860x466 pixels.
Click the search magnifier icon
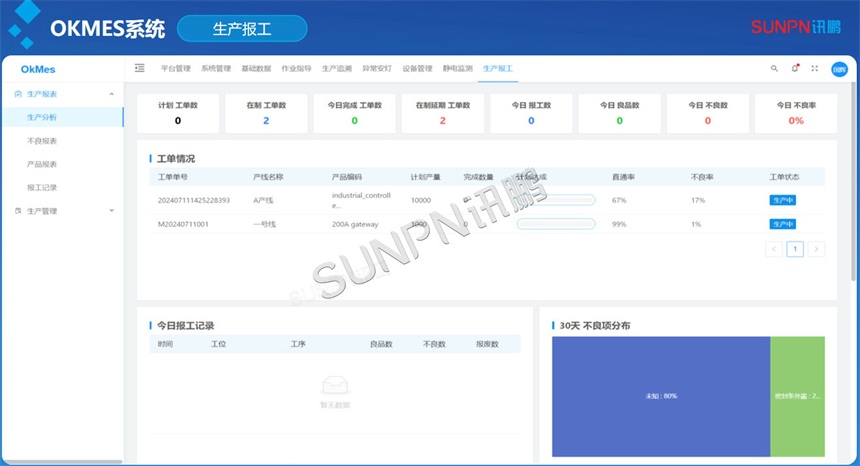(x=774, y=68)
